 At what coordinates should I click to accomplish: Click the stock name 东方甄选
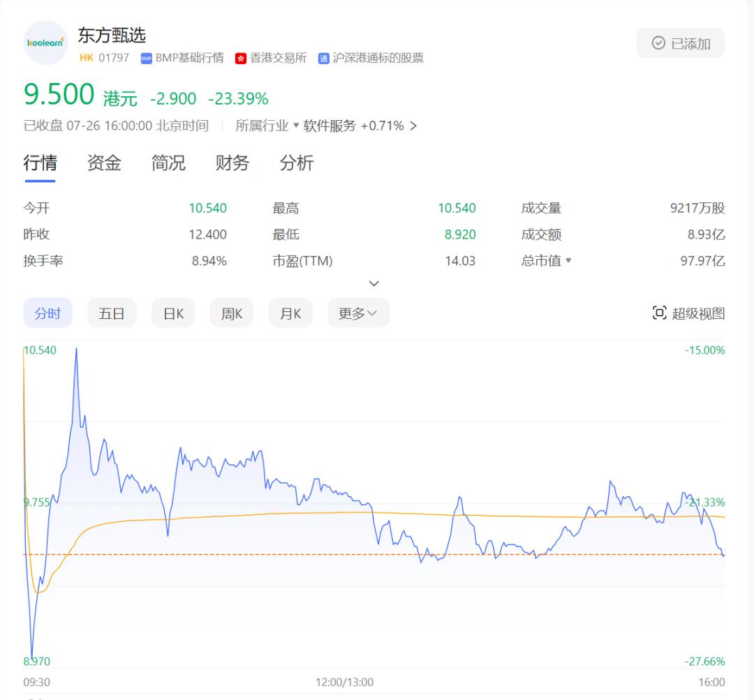point(112,36)
